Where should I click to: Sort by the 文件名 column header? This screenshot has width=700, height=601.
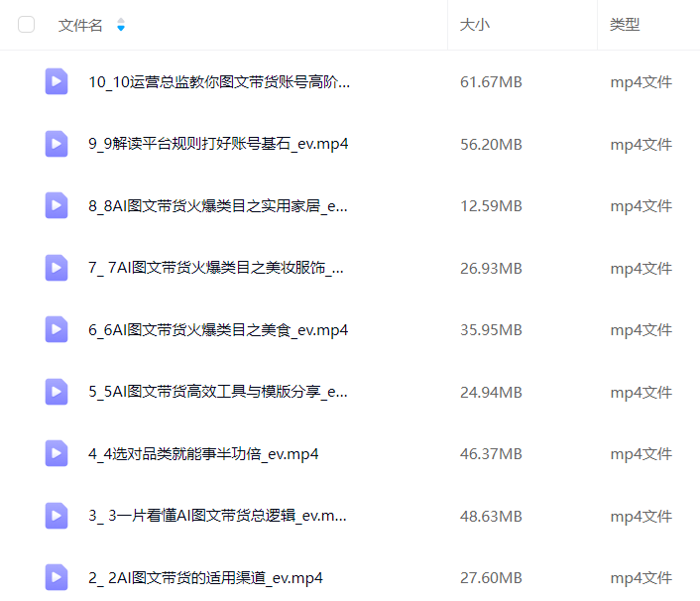tap(80, 25)
